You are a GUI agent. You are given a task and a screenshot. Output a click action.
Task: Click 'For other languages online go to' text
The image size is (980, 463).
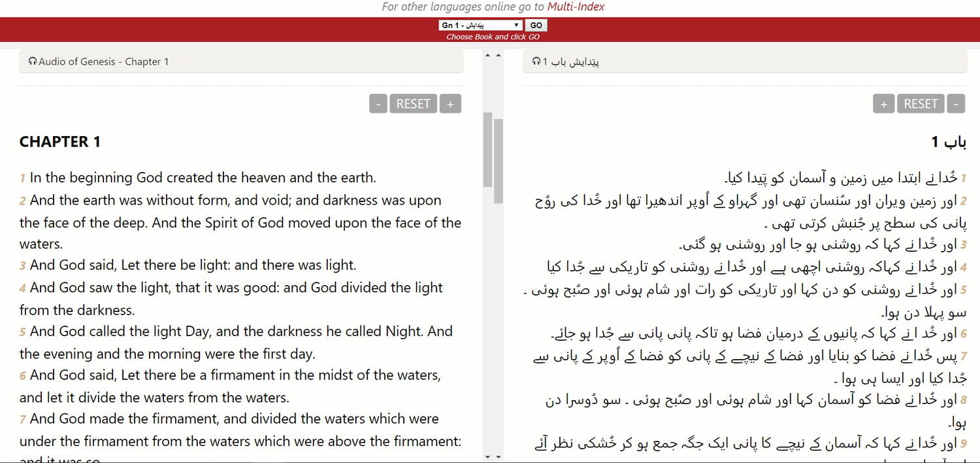463,7
